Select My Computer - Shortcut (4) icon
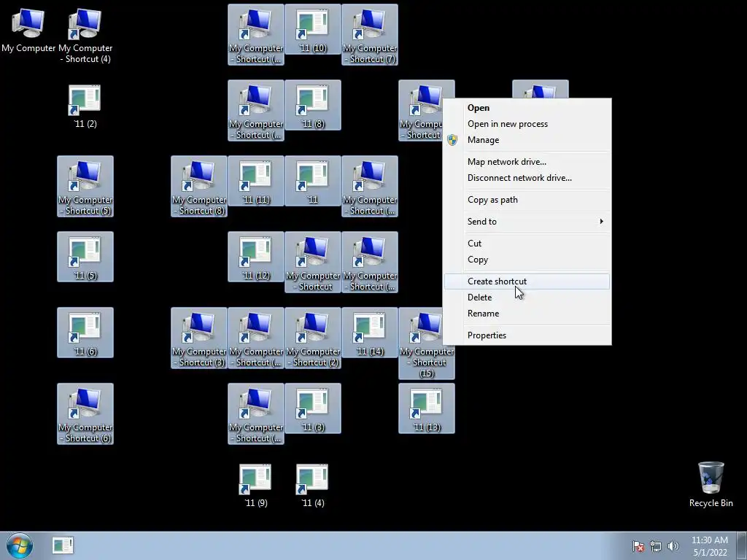747x560 pixels. (x=85, y=36)
